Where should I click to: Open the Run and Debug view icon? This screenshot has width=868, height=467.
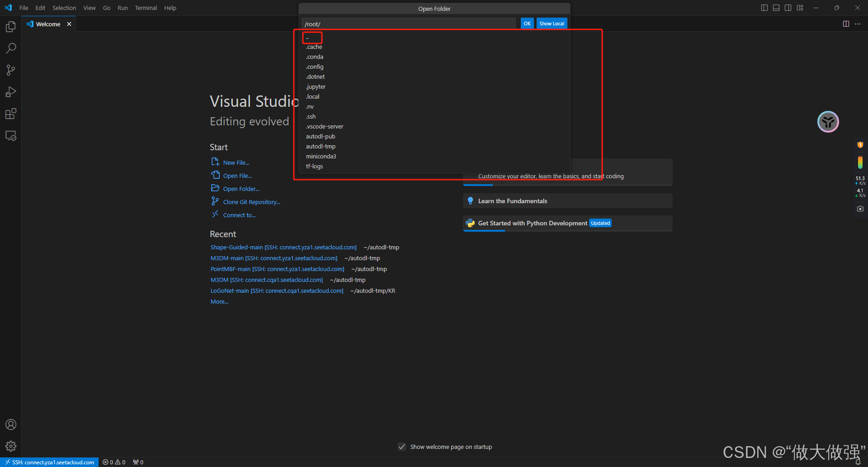11,92
